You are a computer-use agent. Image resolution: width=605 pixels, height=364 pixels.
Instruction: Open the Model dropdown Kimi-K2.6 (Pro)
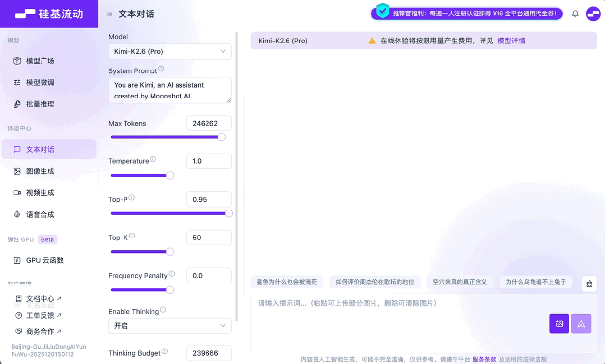click(169, 51)
